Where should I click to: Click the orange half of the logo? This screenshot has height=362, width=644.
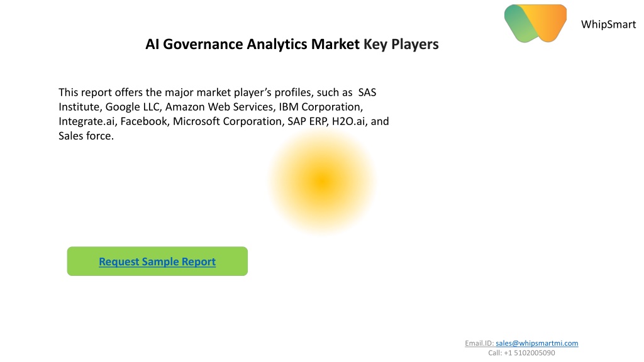coord(550,21)
